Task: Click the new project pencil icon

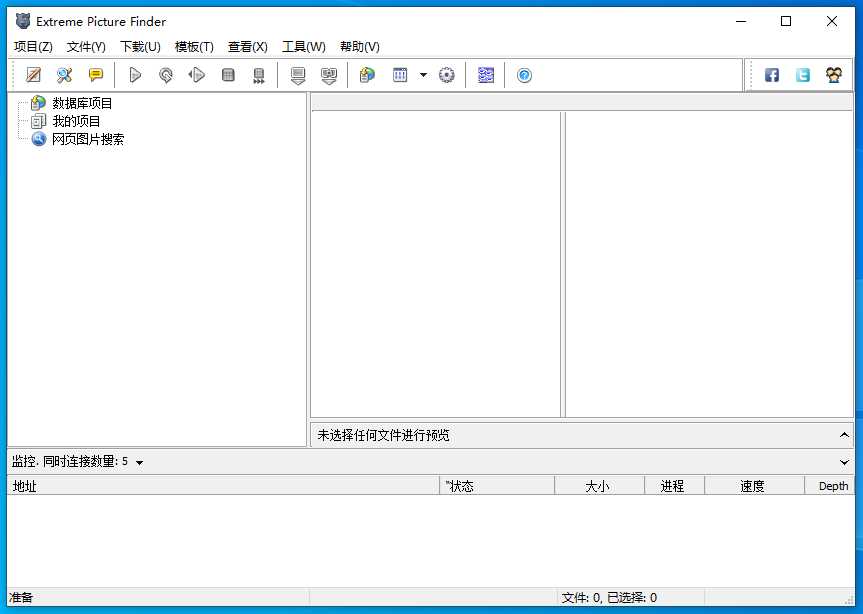Action: pos(33,75)
